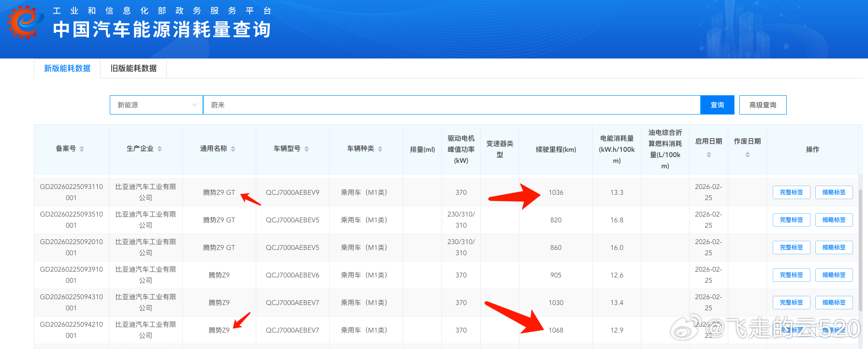This screenshot has height=349, width=868.
Task: Sort by 车辆型号 column arrows
Action: 307,149
